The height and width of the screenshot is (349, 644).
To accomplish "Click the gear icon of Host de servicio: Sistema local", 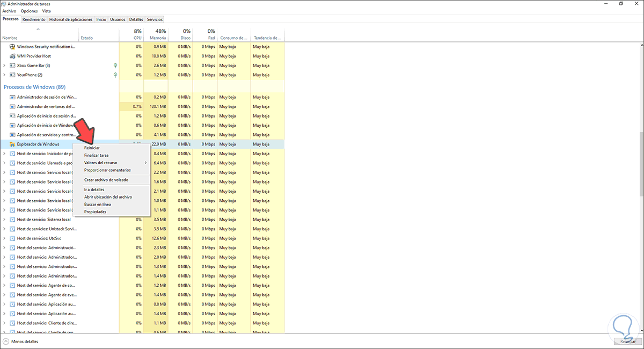I will (12, 219).
